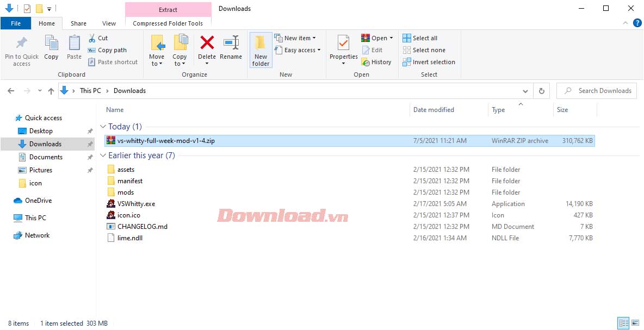Click the red Delete icon

click(x=207, y=42)
